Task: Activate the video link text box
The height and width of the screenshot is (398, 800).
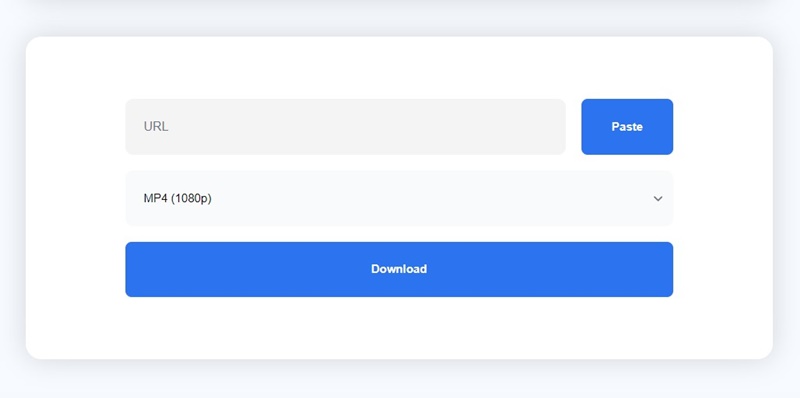Action: (345, 127)
